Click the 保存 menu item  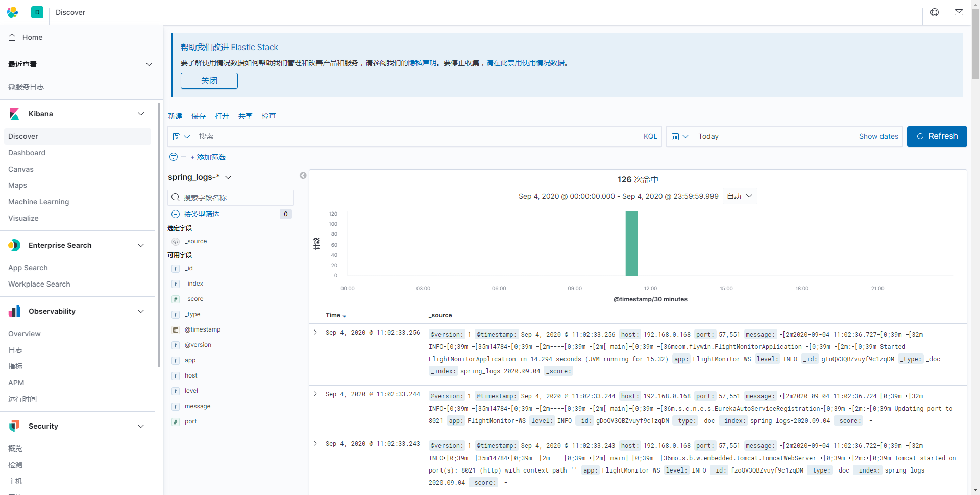[x=199, y=116]
